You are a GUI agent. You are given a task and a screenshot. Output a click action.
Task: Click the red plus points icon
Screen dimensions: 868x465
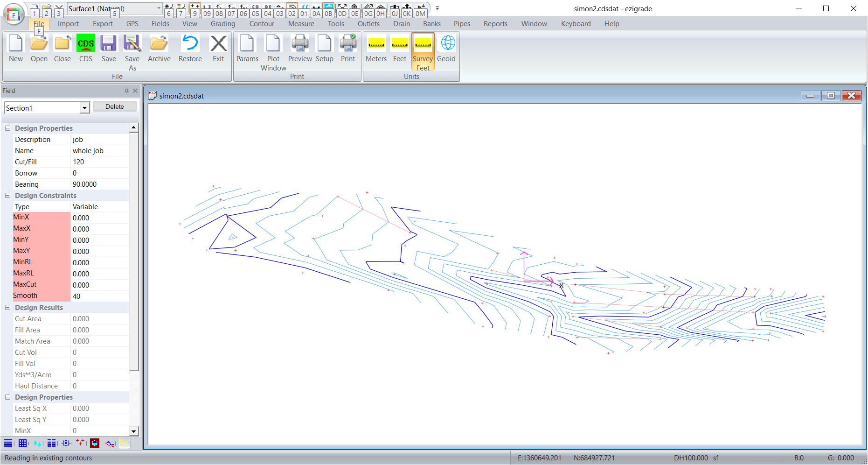coord(80,443)
